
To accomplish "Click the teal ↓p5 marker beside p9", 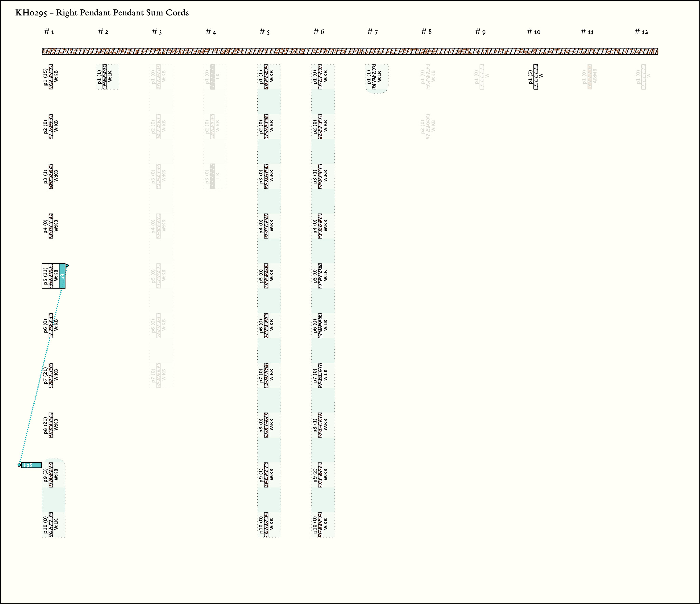I will tap(31, 465).
